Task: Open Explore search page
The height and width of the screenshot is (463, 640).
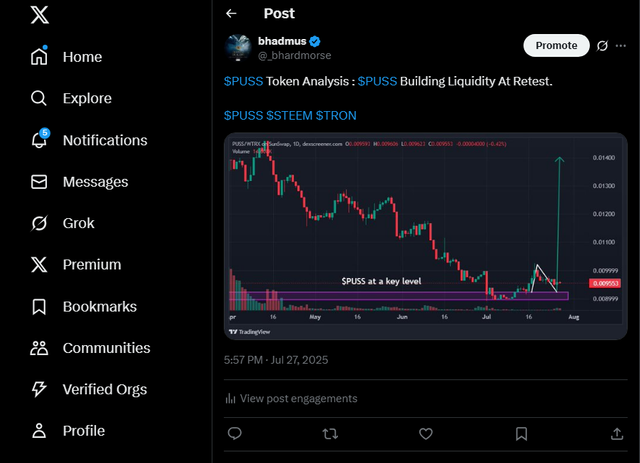Action: pos(71,98)
